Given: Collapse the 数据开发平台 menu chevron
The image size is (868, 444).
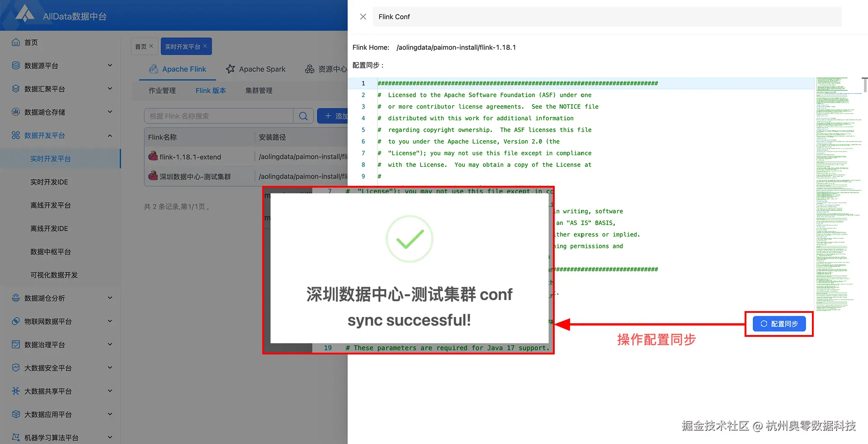Looking at the screenshot, I should tap(110, 136).
